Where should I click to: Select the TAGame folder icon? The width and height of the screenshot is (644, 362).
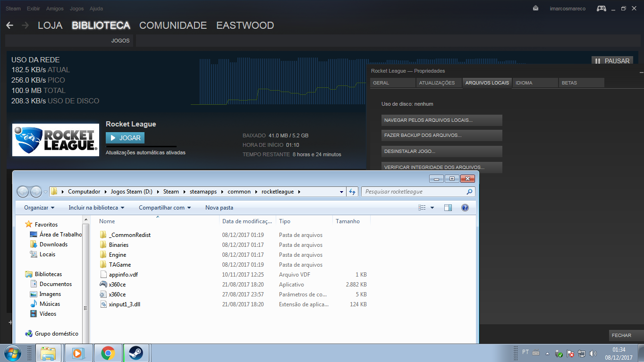(x=104, y=265)
